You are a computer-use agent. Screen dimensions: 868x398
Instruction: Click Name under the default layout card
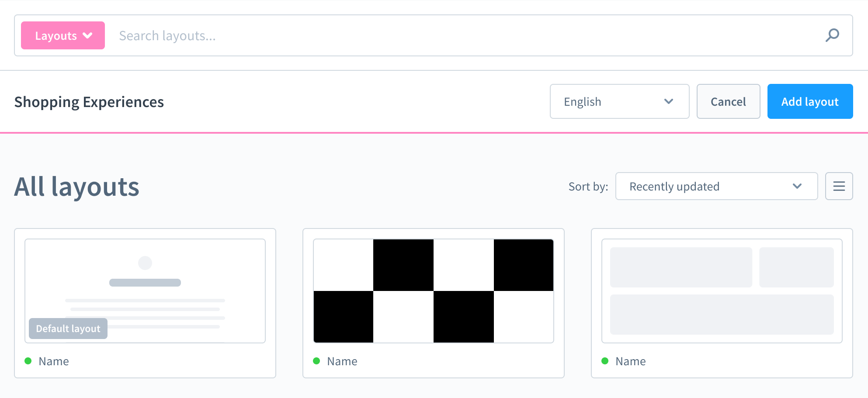coord(54,361)
